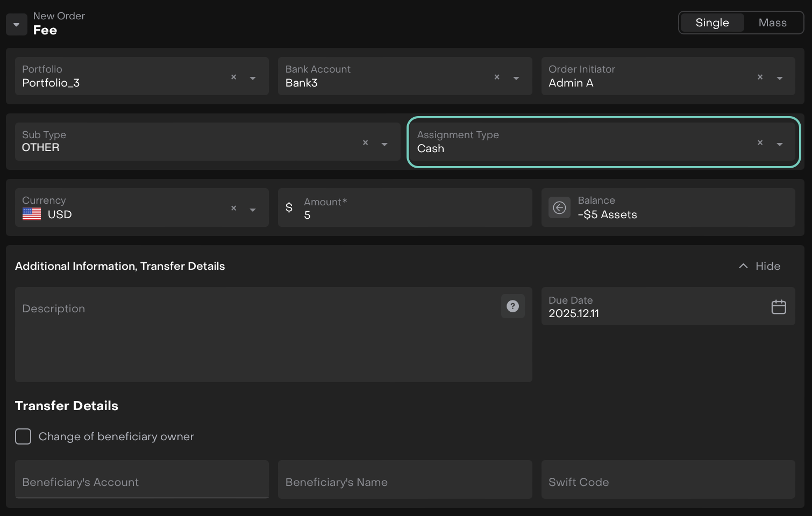Click into the Amount input field
The height and width of the screenshot is (516, 812).
pos(414,215)
